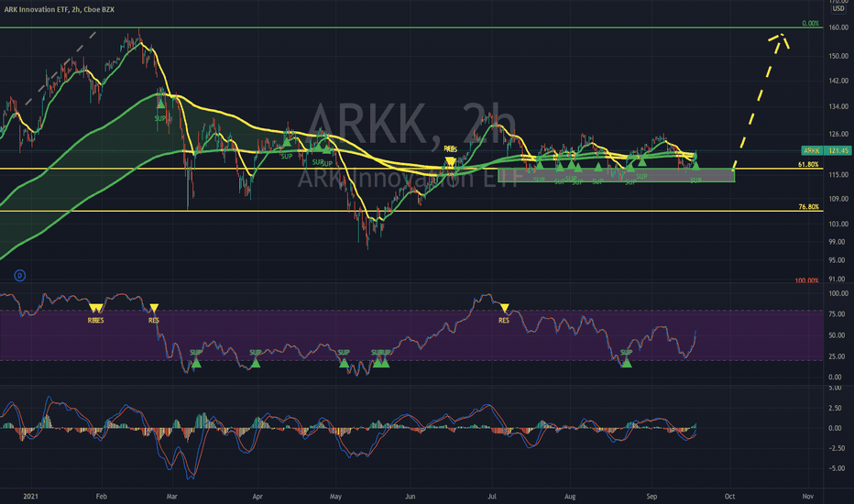
Task: Click the 126.00 price axis value
Action: pos(838,134)
